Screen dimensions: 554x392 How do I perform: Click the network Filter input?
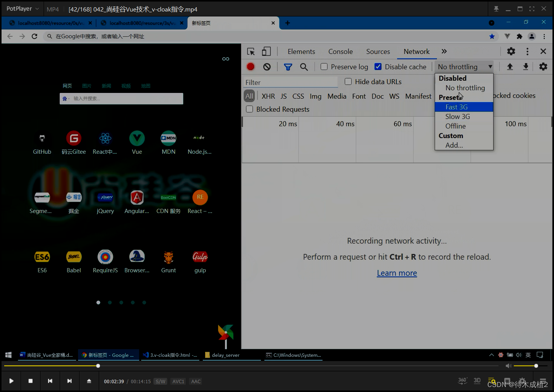(x=291, y=82)
